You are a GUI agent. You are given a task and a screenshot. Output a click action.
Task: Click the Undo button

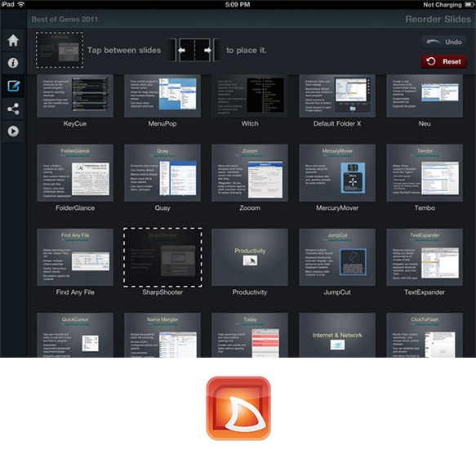(444, 42)
